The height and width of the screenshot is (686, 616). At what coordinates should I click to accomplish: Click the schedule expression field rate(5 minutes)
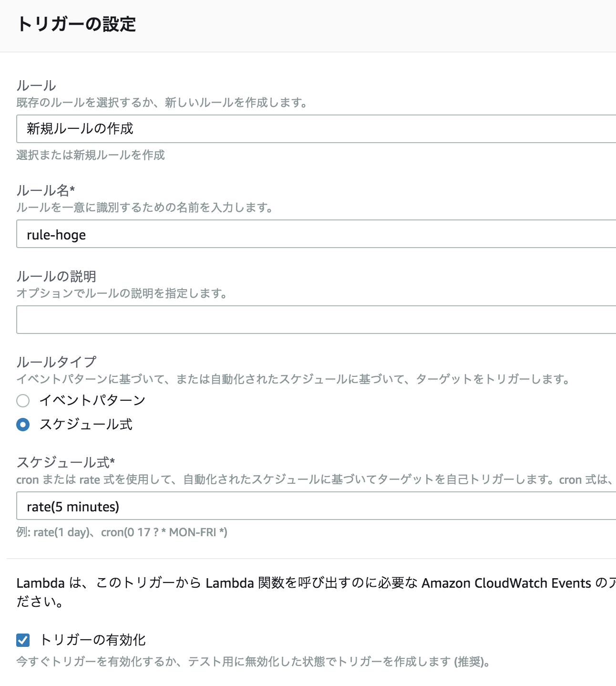[x=191, y=506]
